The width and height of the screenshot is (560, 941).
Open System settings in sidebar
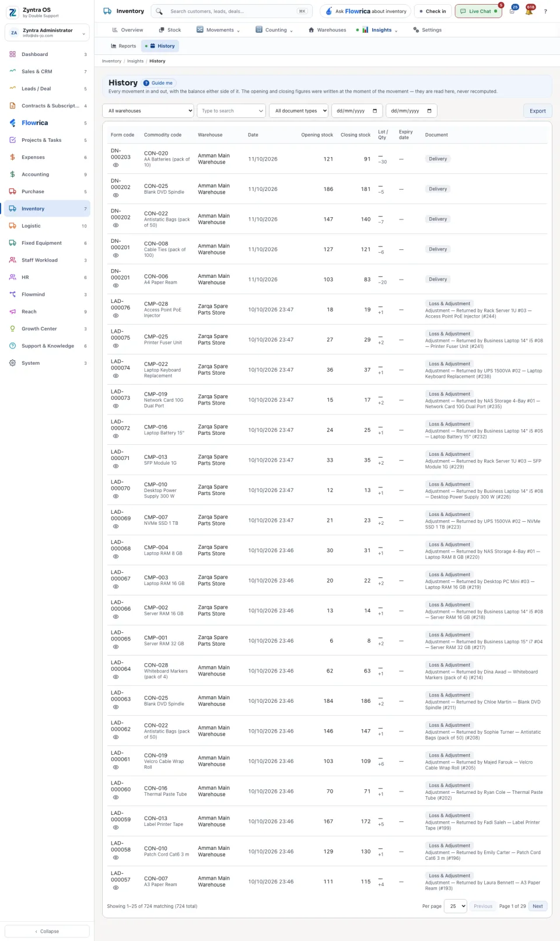47,363
